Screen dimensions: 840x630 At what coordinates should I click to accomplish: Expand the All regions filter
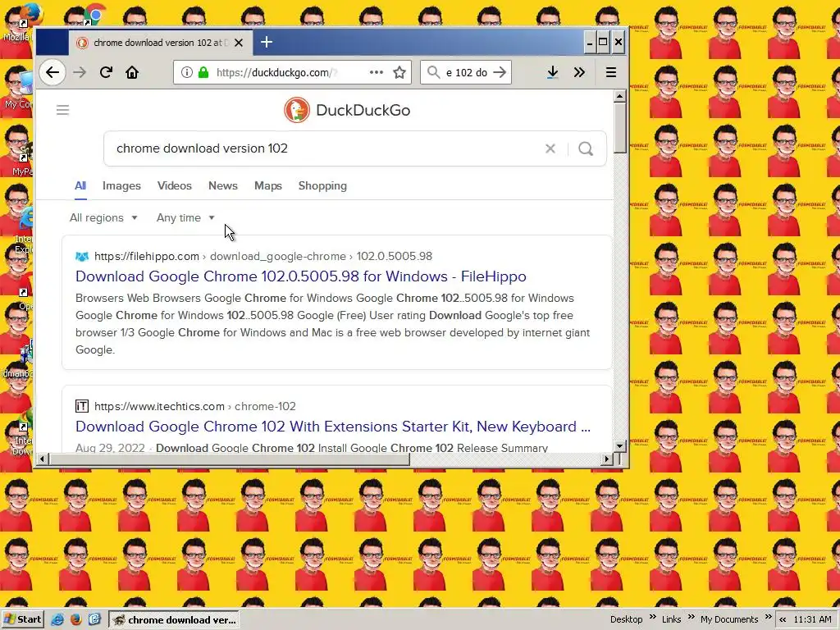[x=103, y=217]
